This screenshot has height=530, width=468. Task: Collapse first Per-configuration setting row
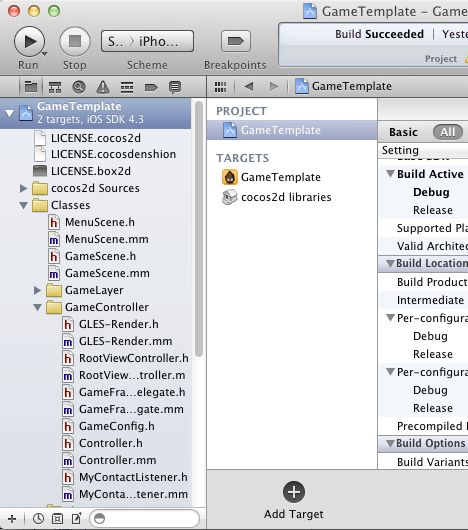(391, 318)
